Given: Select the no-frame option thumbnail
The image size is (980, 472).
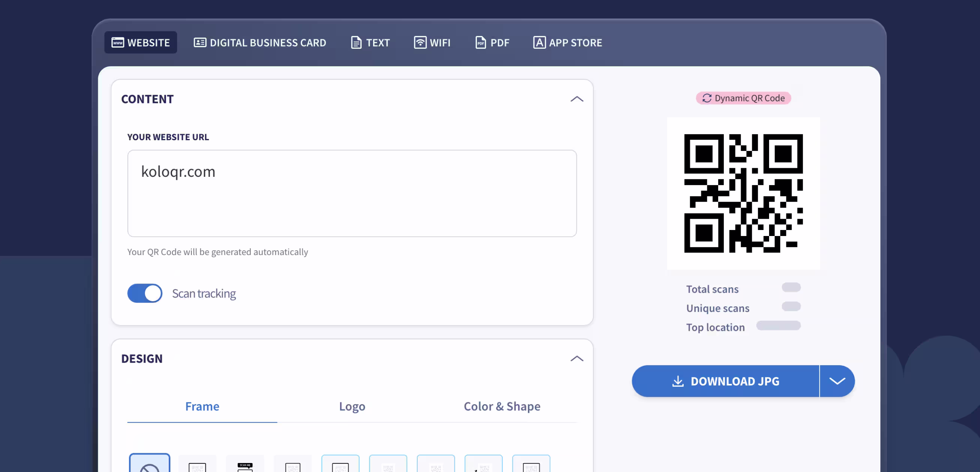Looking at the screenshot, I should pos(149,463).
